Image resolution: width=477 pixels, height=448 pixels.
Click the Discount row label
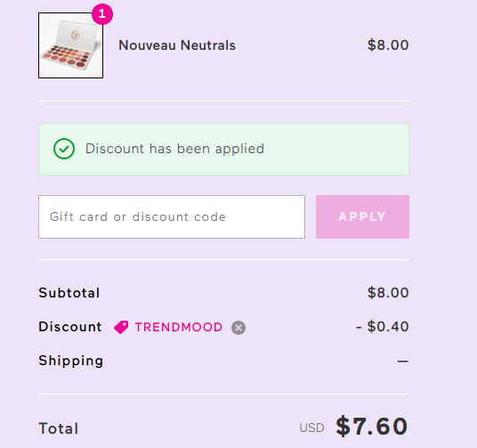pos(70,327)
